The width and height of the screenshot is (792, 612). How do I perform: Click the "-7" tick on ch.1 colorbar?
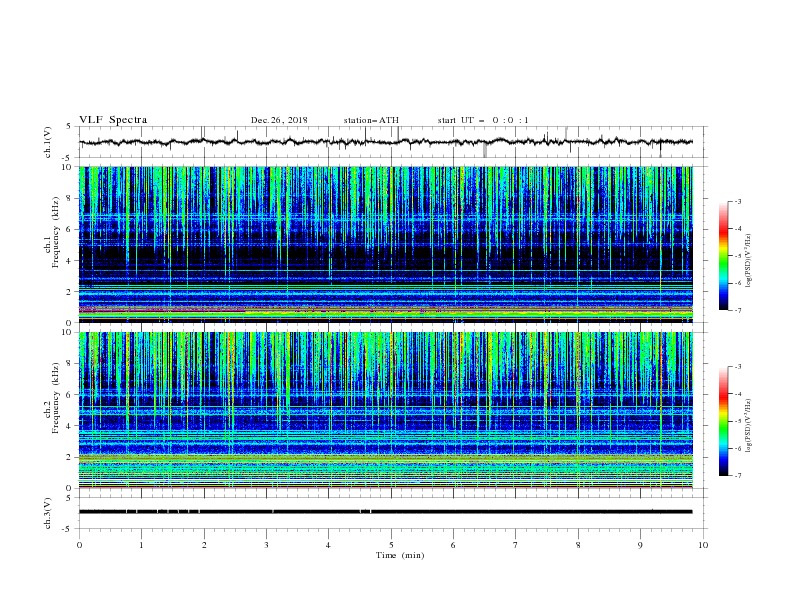[x=738, y=310]
